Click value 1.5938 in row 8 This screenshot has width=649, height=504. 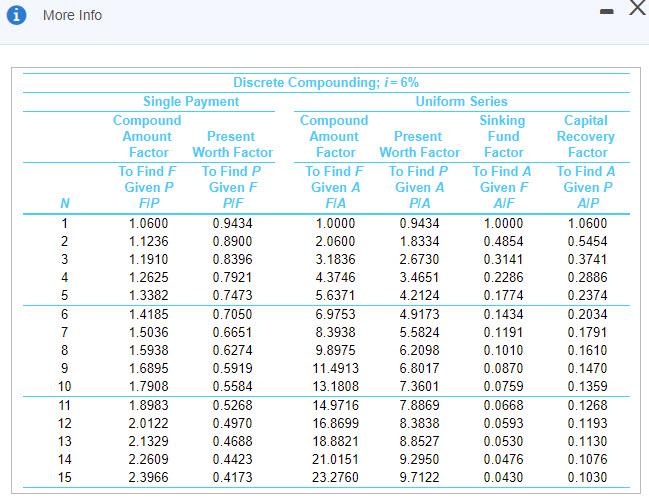coord(149,350)
